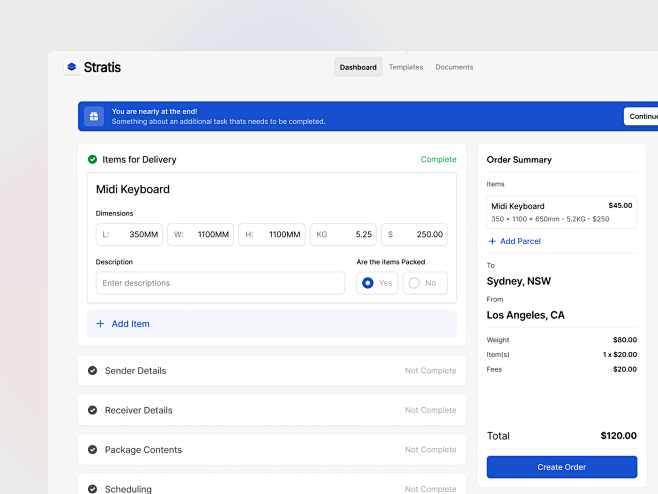This screenshot has width=658, height=494.
Task: Click the KG weight input field
Action: click(343, 235)
